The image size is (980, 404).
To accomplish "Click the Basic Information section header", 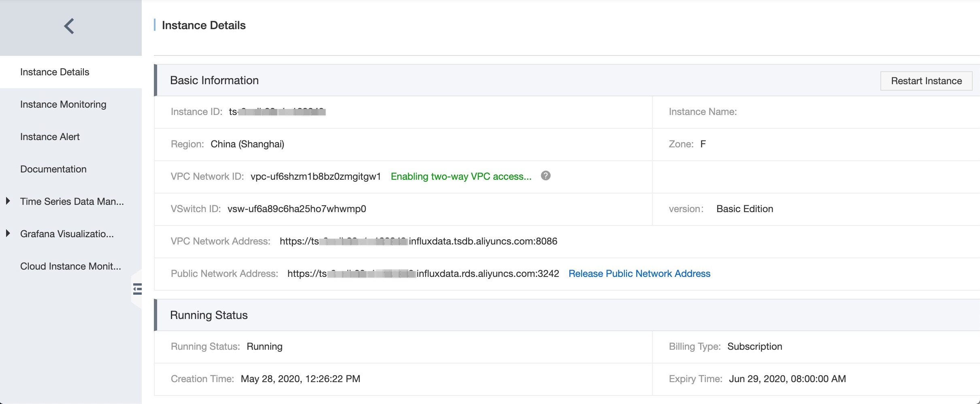I will pos(214,80).
